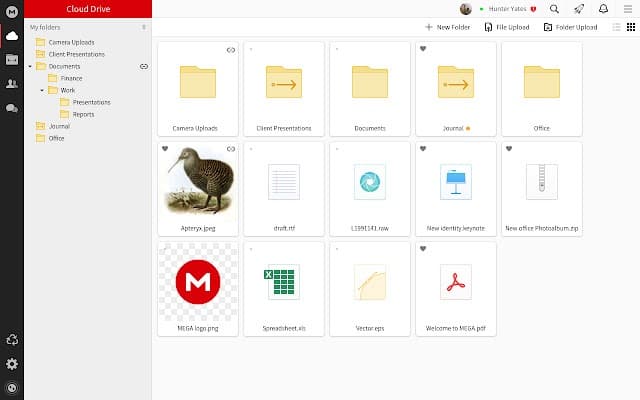640x400 pixels.
Task: Open the Journal folder card
Action: coord(456,89)
